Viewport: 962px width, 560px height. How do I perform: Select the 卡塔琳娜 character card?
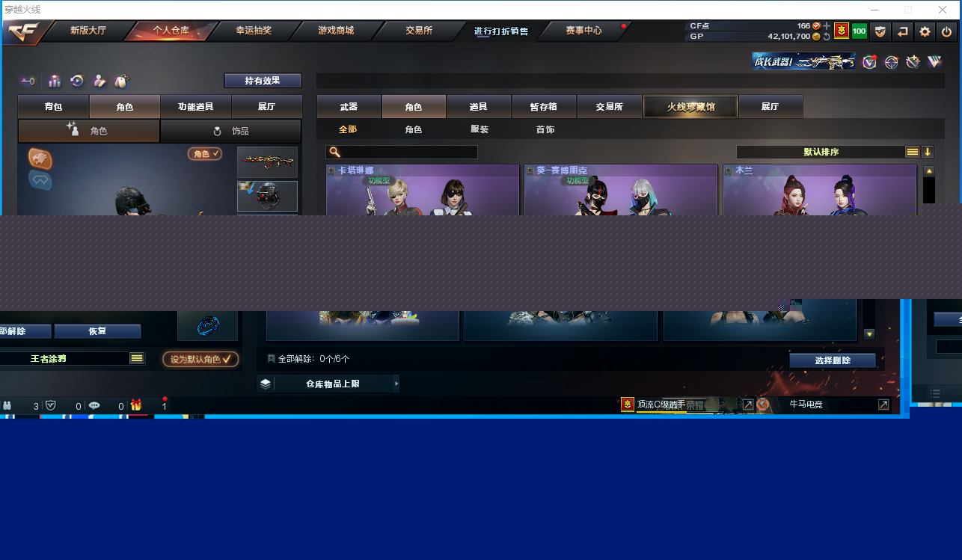[x=423, y=190]
